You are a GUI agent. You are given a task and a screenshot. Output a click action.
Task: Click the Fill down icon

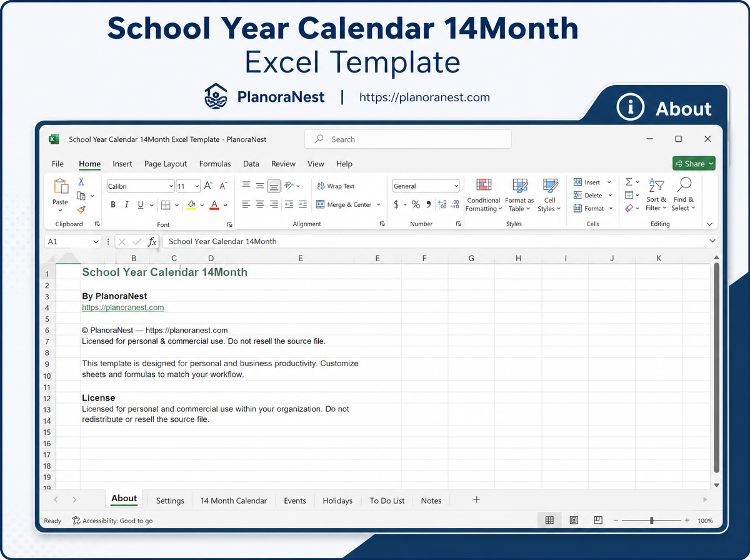click(x=629, y=195)
